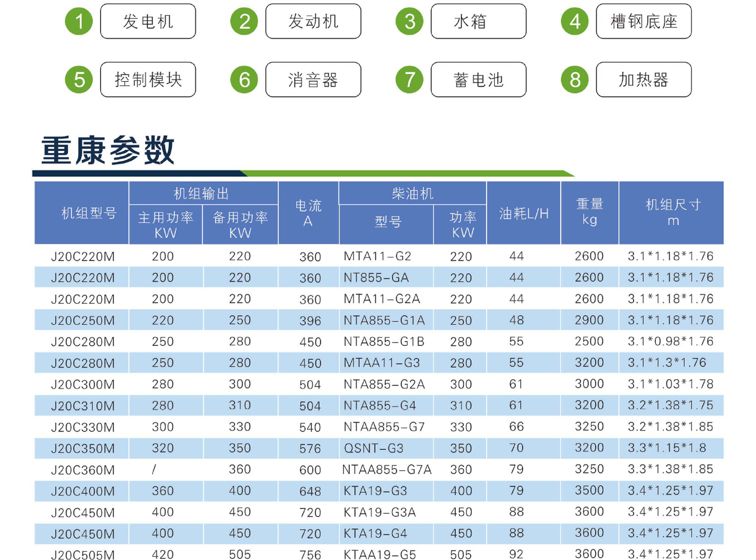Click the 柴油机 group header
Screen dimensions: 756x560
point(412,193)
